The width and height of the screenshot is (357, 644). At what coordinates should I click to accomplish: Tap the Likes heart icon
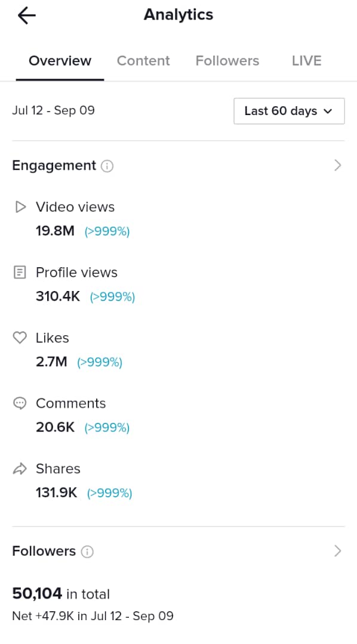point(20,338)
